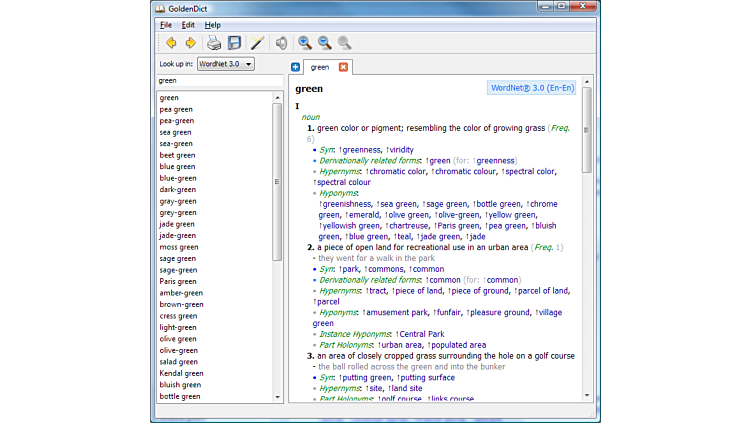Screen dimensions: 752x423
Task: Follow the 'chartreuse' hyponym link
Action: coord(393,226)
